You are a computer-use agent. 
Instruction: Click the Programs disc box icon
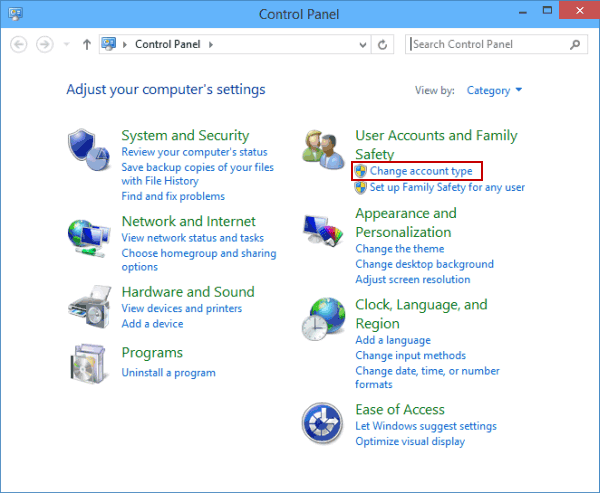88,364
